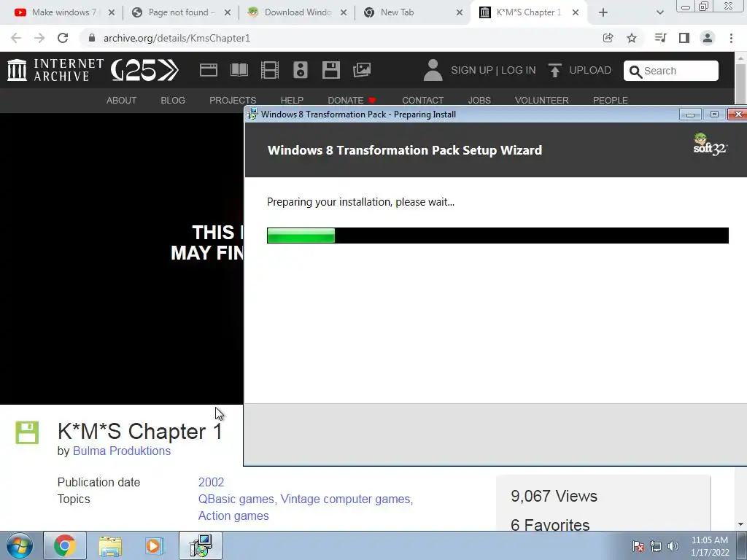The width and height of the screenshot is (747, 560).
Task: Click the volume speaker tray icon
Action: [673, 546]
